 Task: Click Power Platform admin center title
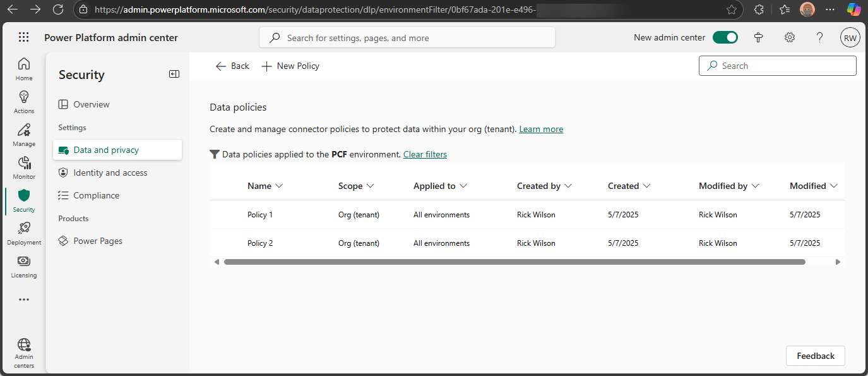coord(111,37)
